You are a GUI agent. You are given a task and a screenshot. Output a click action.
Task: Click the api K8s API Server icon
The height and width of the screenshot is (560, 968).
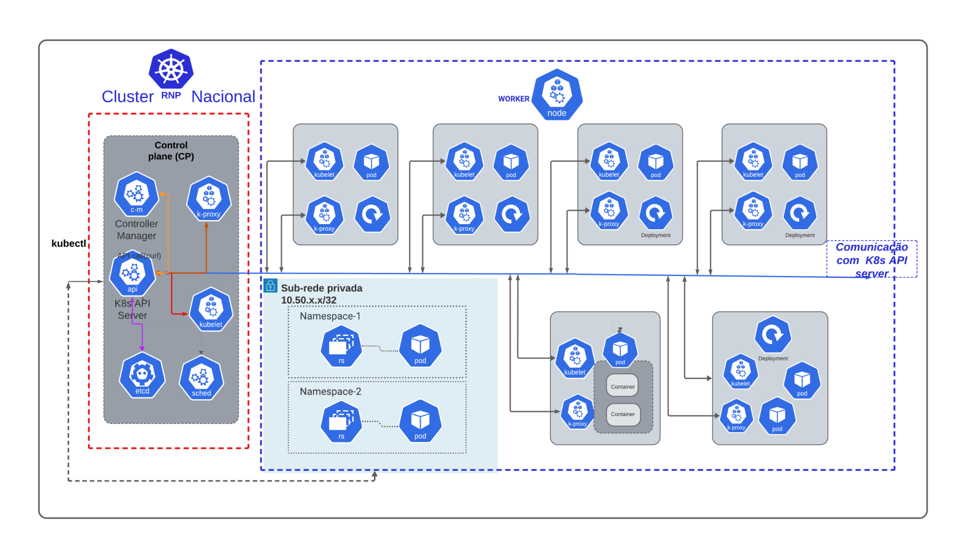coord(133,274)
